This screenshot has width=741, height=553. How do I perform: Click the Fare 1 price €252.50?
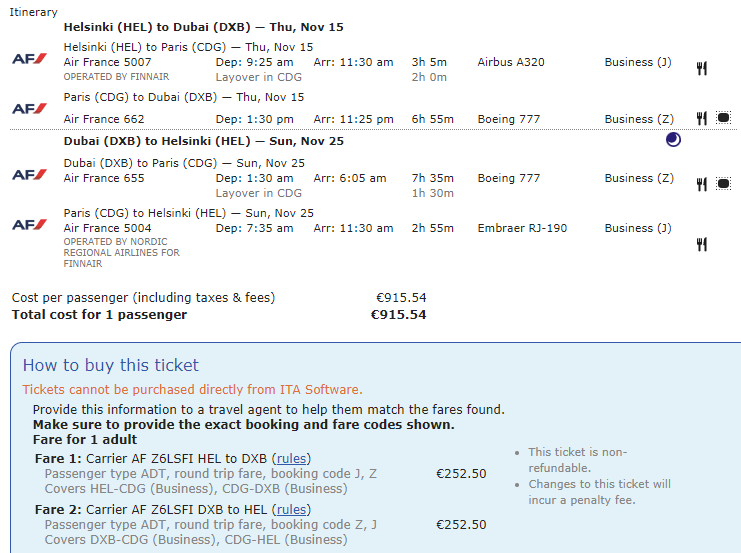coord(461,474)
